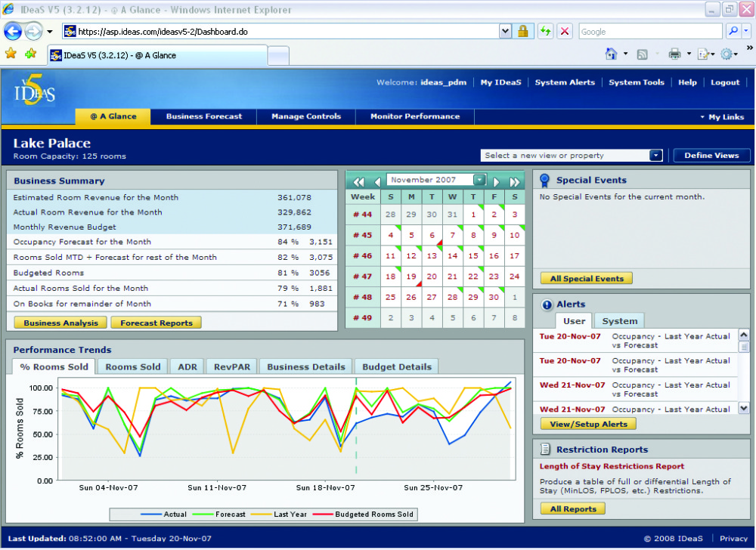Click the View/Setup Alerts button
Image resolution: width=756 pixels, height=550 pixels.
click(x=588, y=424)
